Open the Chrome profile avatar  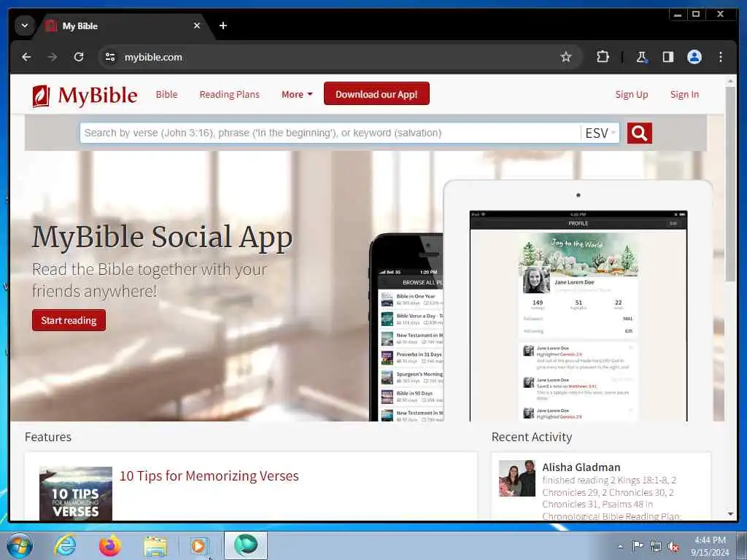pos(694,57)
